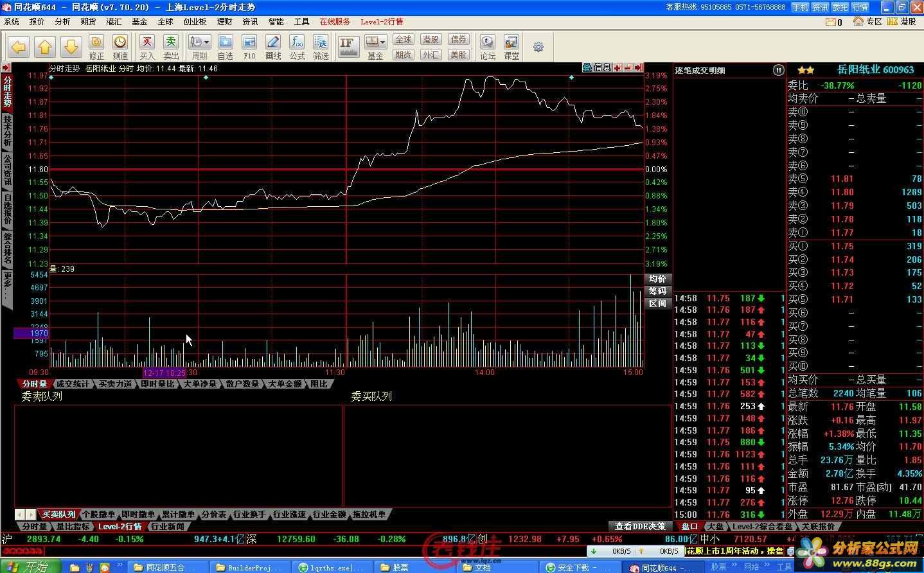Open the 报价 menu
The height and width of the screenshot is (573, 924).
click(37, 22)
